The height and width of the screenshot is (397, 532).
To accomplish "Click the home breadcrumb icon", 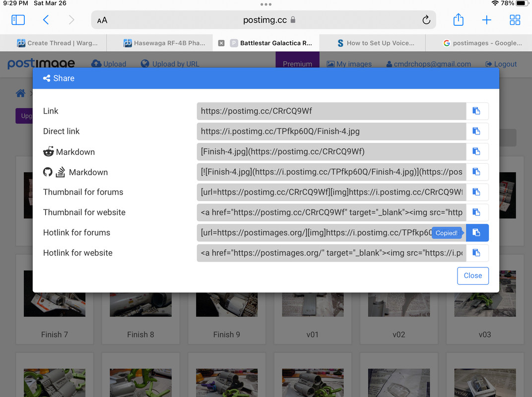I will (x=20, y=93).
